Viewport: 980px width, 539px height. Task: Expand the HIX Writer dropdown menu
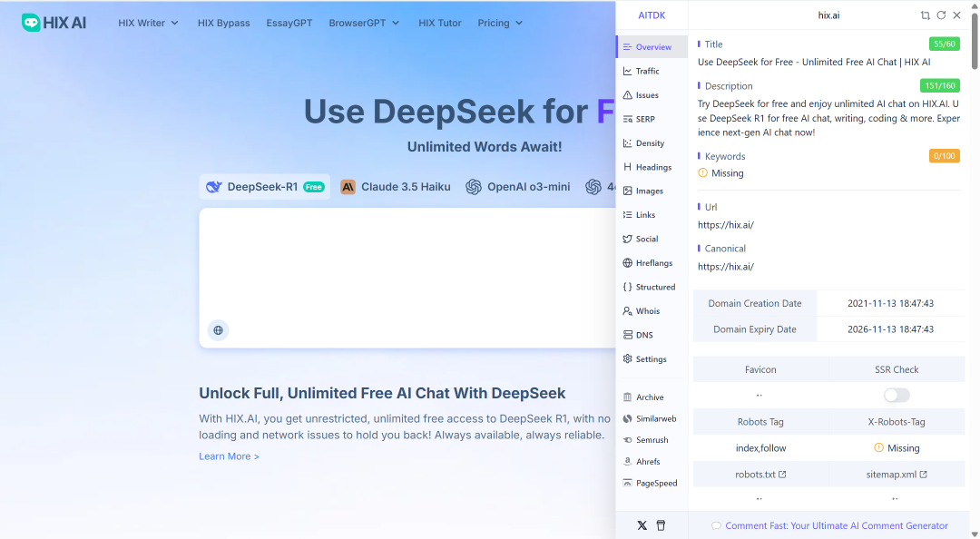click(148, 23)
